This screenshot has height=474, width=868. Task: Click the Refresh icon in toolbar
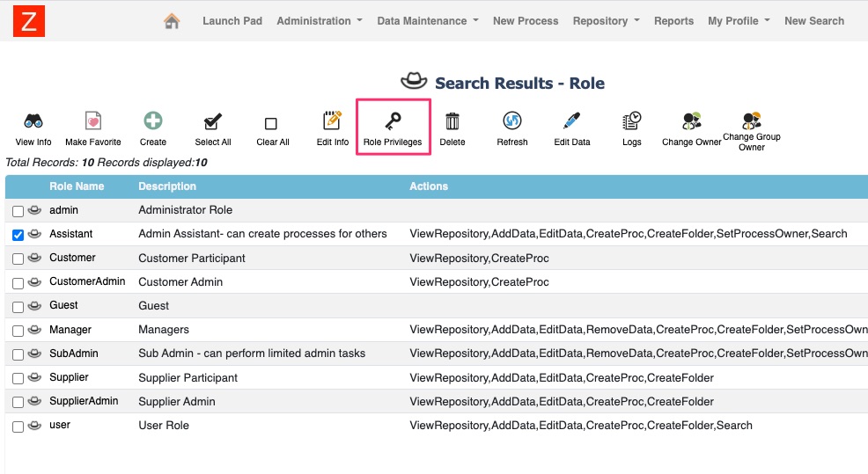pyautogui.click(x=512, y=120)
